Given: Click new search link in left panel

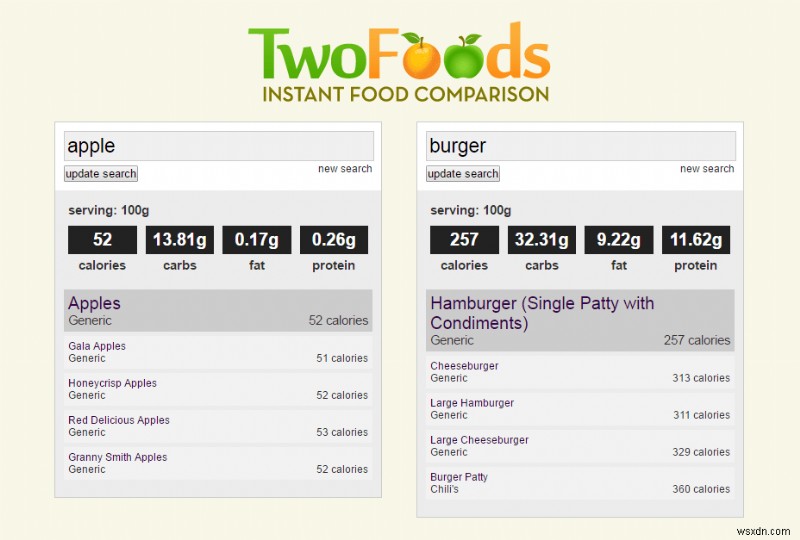Looking at the screenshot, I should [x=345, y=169].
